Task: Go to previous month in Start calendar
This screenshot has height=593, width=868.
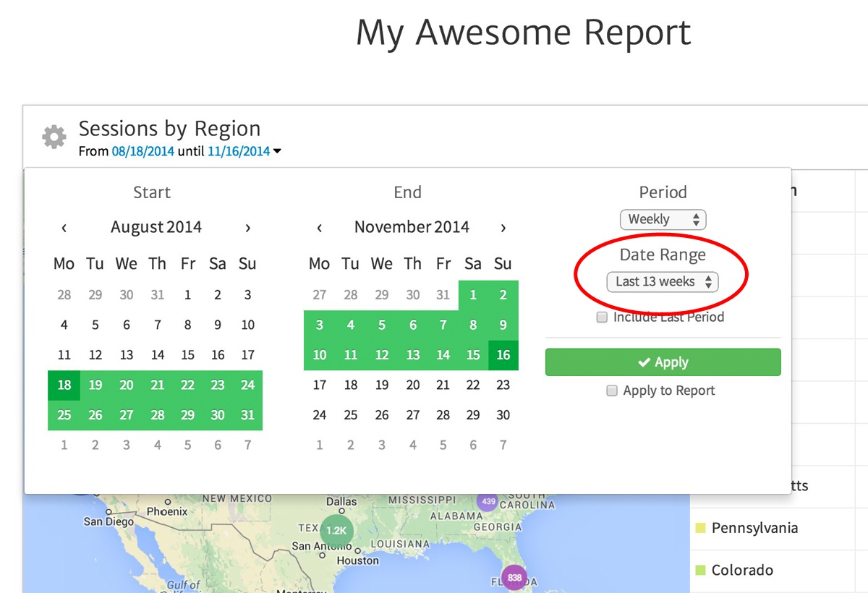Action: (64, 228)
